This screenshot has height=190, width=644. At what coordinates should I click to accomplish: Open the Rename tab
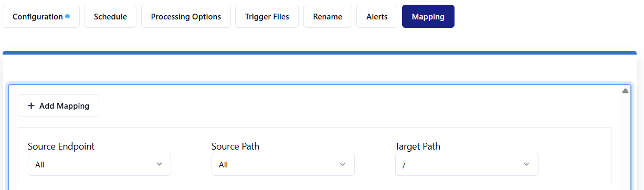(x=328, y=16)
